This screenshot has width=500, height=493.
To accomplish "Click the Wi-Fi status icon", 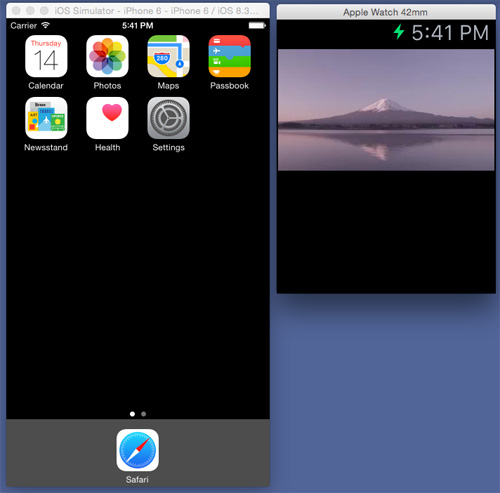I will coord(46,25).
